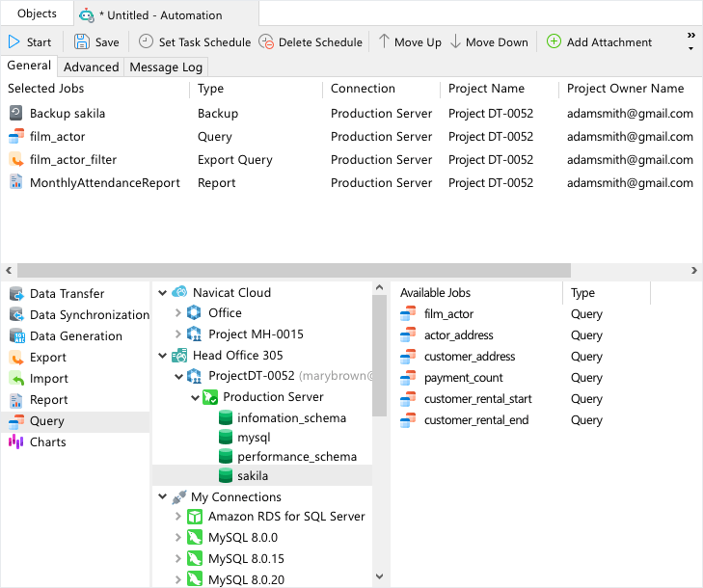
Task: Open the Charts job category
Action: pyautogui.click(x=47, y=442)
